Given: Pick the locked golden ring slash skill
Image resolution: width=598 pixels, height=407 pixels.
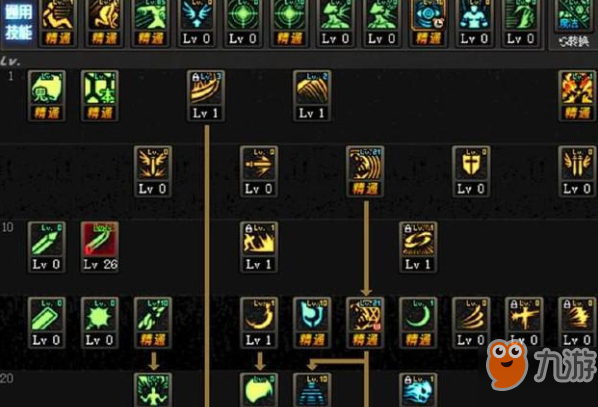Looking at the screenshot, I should [x=418, y=246].
